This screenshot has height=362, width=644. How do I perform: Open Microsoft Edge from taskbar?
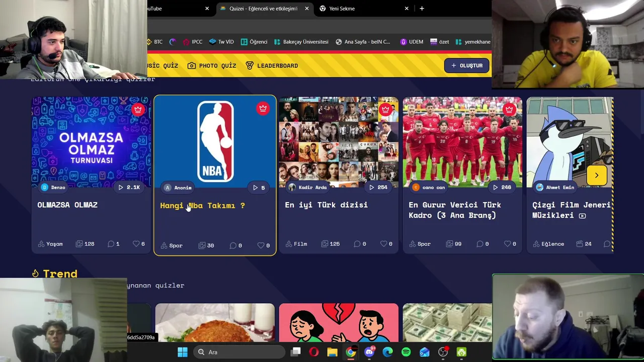pyautogui.click(x=387, y=352)
